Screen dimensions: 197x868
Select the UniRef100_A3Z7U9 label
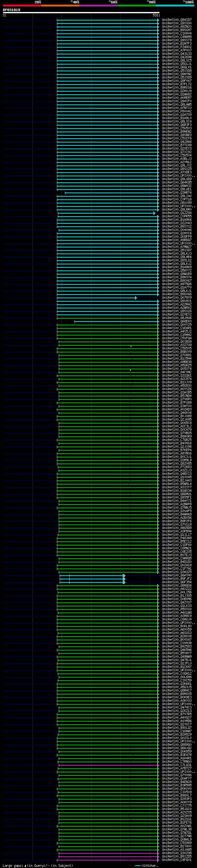[176, 345]
